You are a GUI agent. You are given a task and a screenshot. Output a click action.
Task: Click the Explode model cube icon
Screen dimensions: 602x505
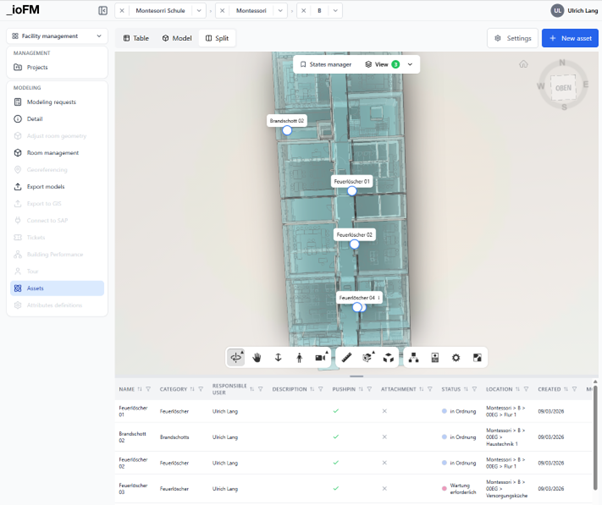(x=389, y=357)
